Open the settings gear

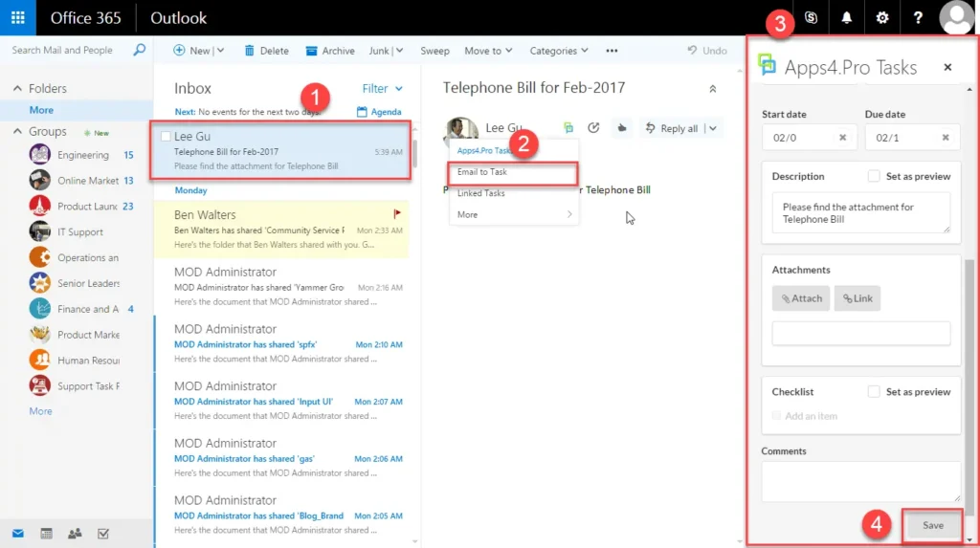[882, 18]
